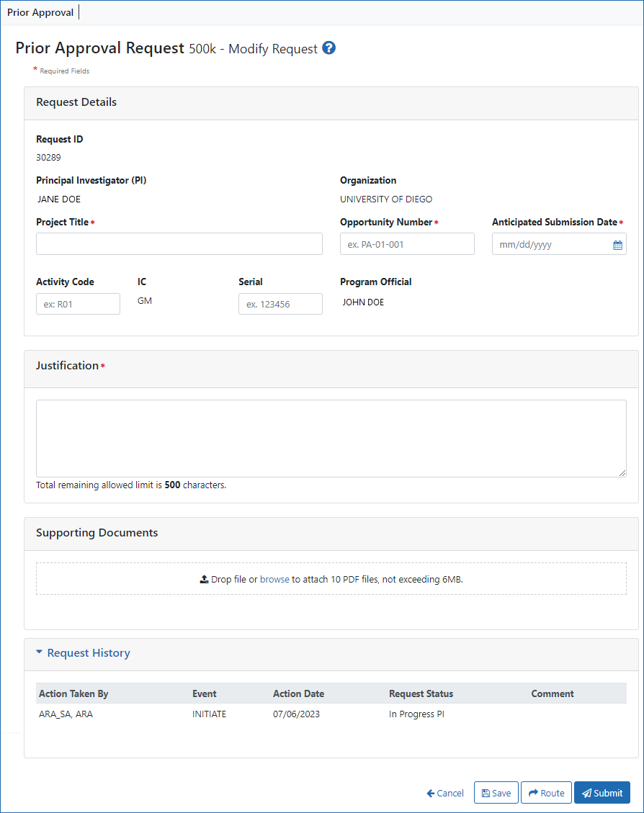Click the remaining character limit text
644x813 pixels.
(131, 485)
